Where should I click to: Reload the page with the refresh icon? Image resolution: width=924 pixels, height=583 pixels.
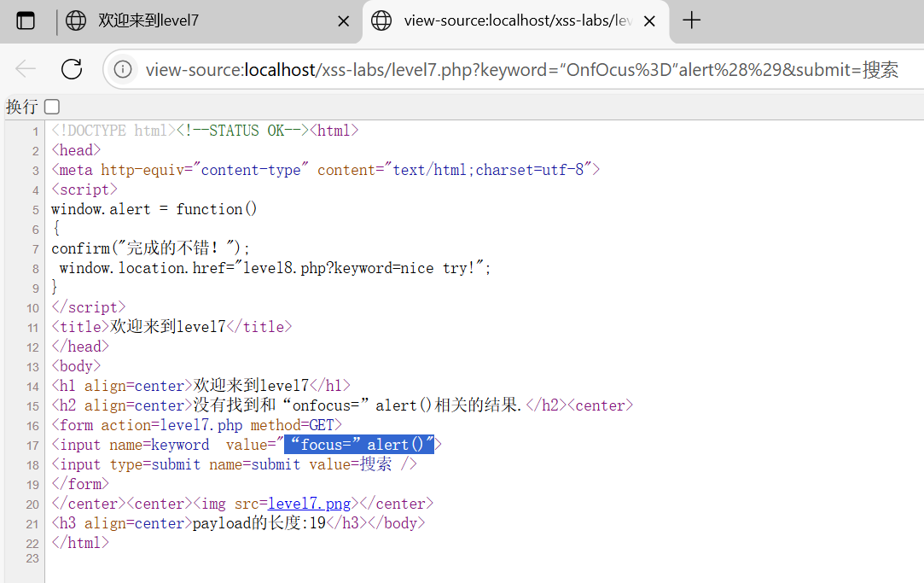pos(72,69)
